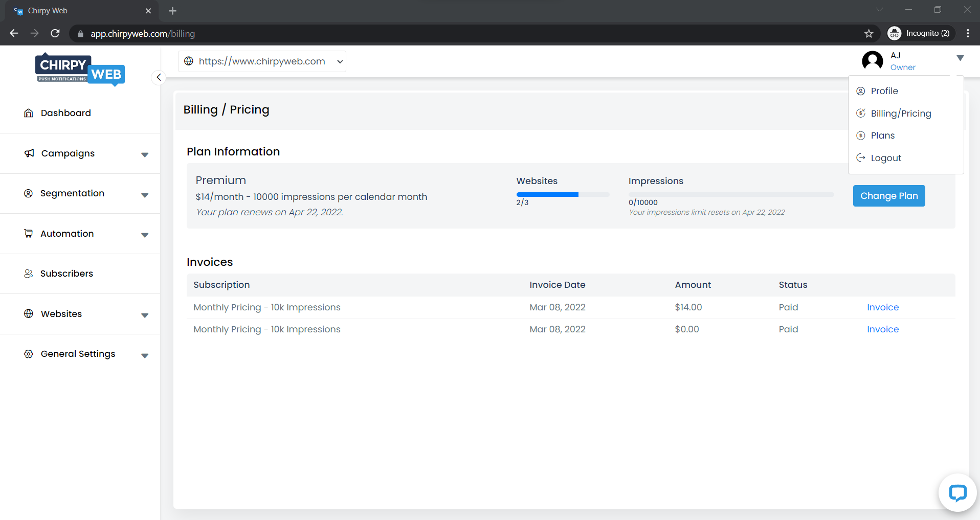Click the Automation cart icon

pos(29,234)
